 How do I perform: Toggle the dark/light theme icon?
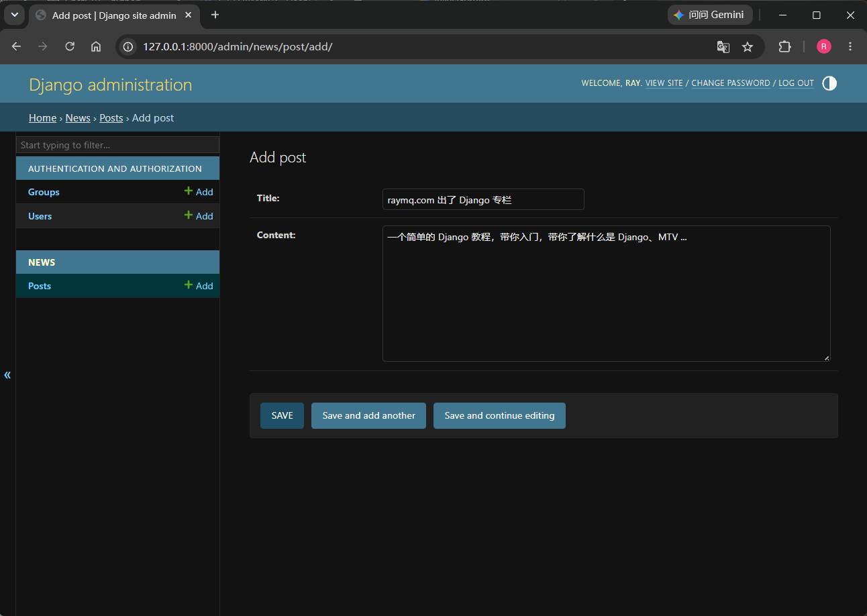(x=829, y=83)
